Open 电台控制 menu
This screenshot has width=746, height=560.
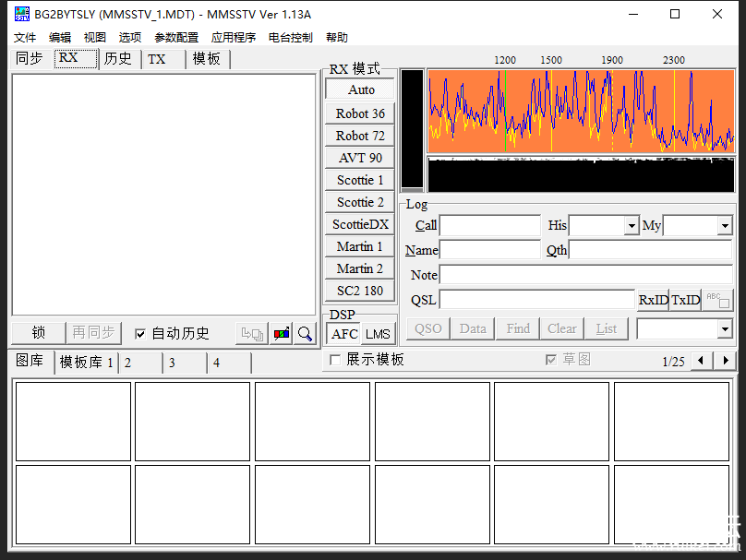290,37
